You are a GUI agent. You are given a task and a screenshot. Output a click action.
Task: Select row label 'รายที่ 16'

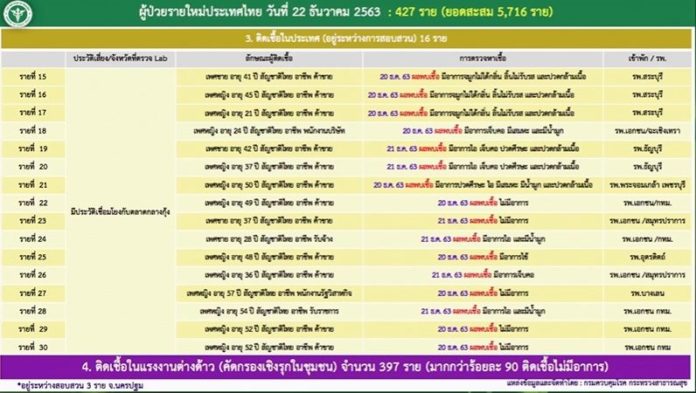[x=33, y=95]
